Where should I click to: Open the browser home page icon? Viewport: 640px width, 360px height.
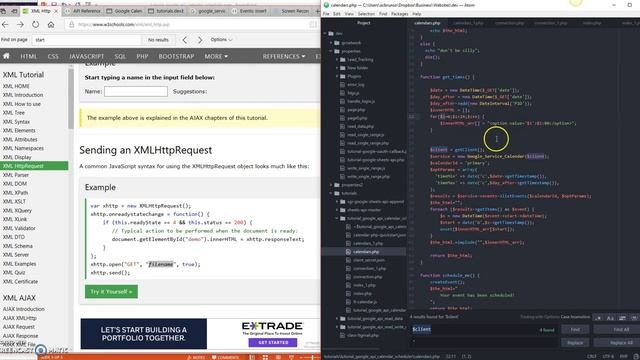pyautogui.click(x=51, y=25)
